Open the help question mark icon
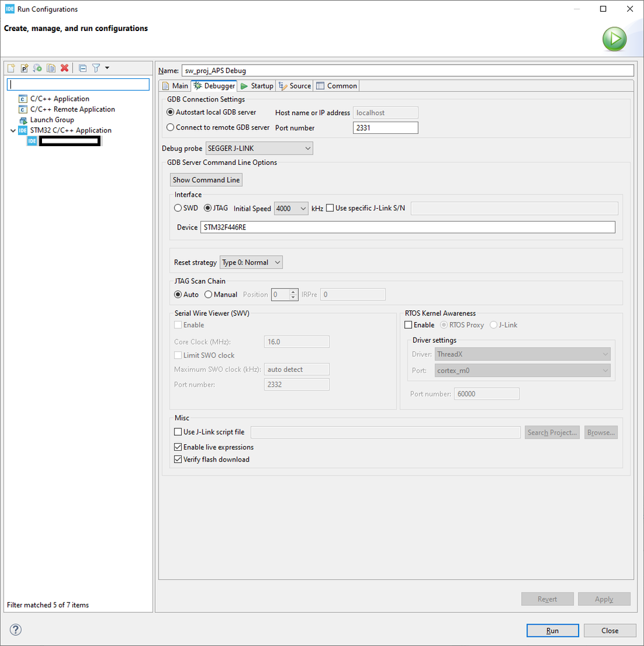Image resolution: width=644 pixels, height=646 pixels. tap(16, 630)
